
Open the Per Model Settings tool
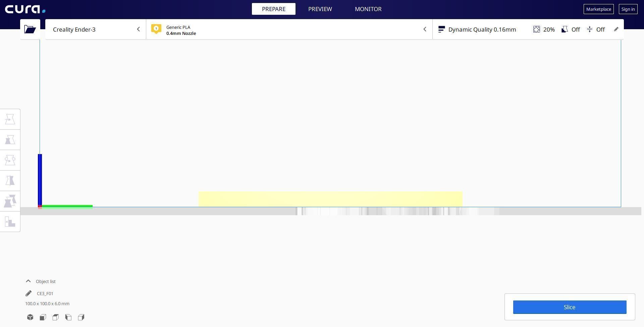pyautogui.click(x=10, y=201)
